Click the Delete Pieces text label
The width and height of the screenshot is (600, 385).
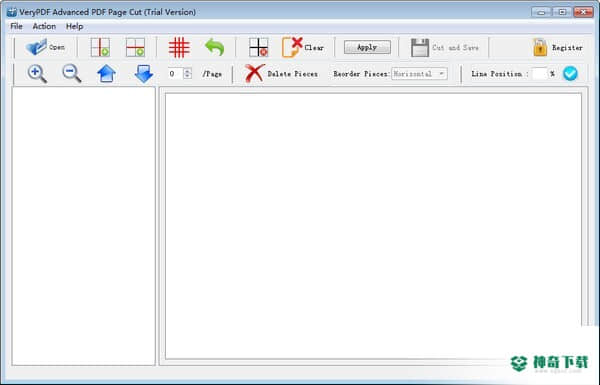click(x=293, y=74)
